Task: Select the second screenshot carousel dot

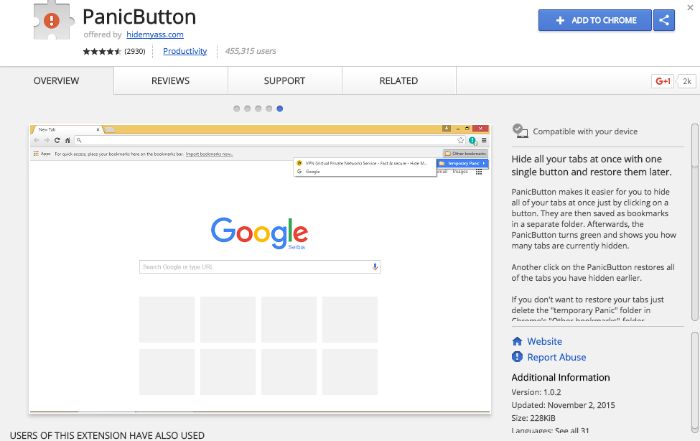Action: (247, 108)
